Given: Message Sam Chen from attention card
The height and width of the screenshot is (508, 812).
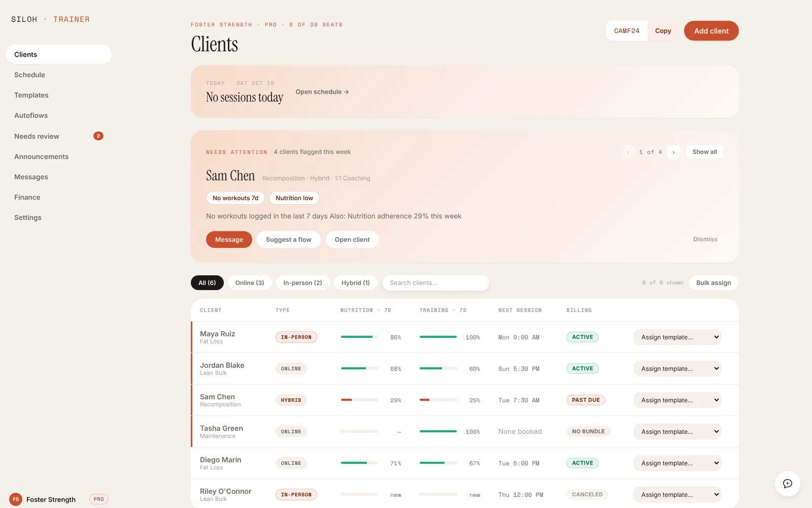Looking at the screenshot, I should [229, 240].
